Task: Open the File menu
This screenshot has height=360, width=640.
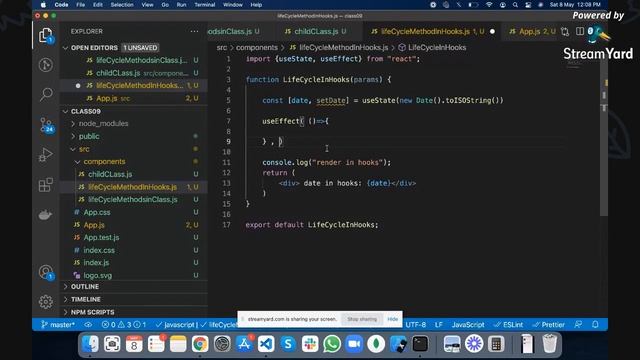Action: [x=80, y=5]
